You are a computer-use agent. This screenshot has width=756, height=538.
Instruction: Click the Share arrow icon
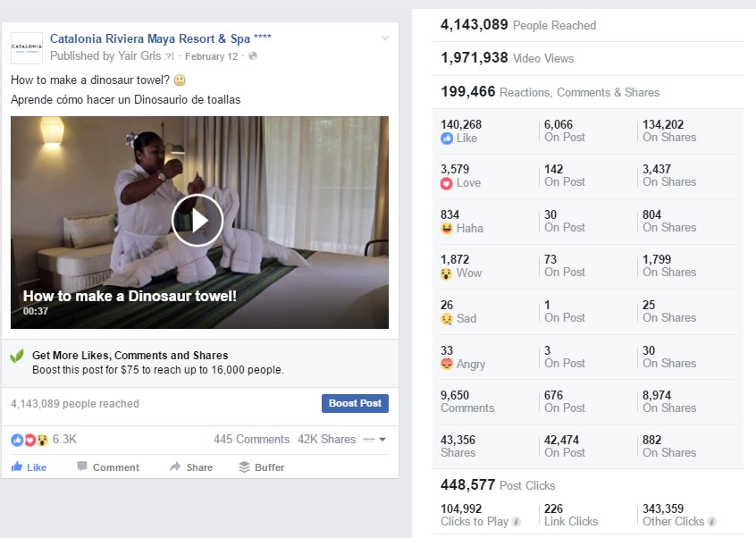coord(175,467)
